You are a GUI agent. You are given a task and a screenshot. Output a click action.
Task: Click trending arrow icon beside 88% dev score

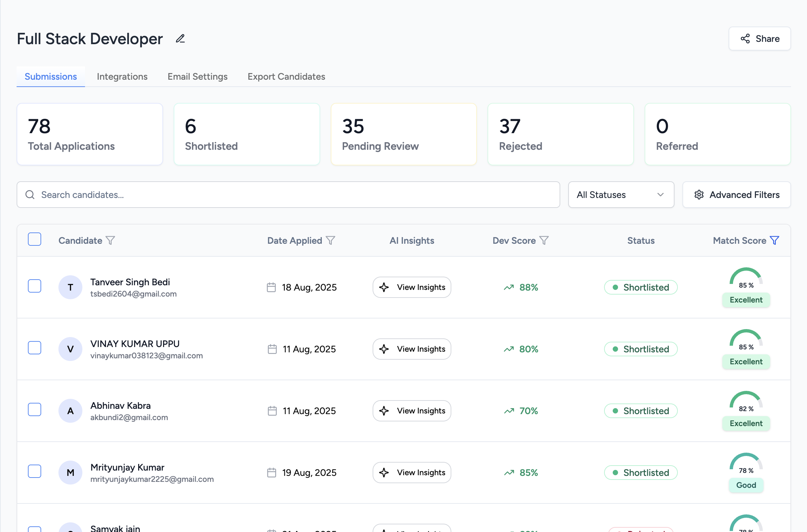pyautogui.click(x=508, y=287)
